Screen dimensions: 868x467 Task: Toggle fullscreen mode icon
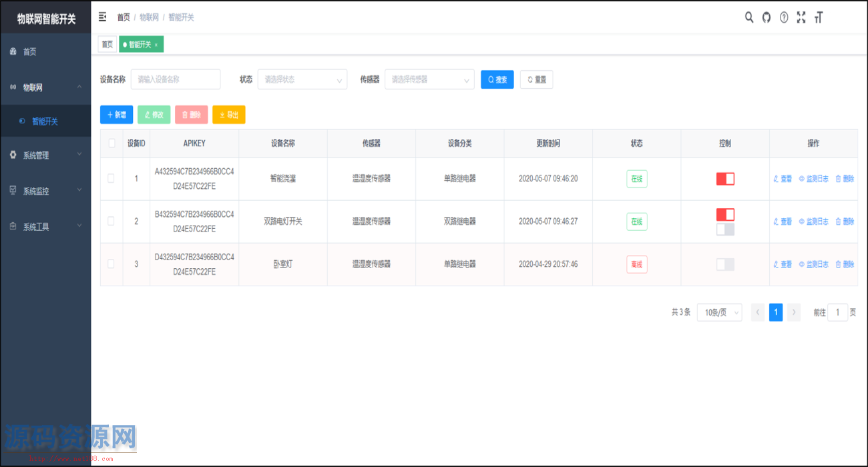tap(801, 17)
